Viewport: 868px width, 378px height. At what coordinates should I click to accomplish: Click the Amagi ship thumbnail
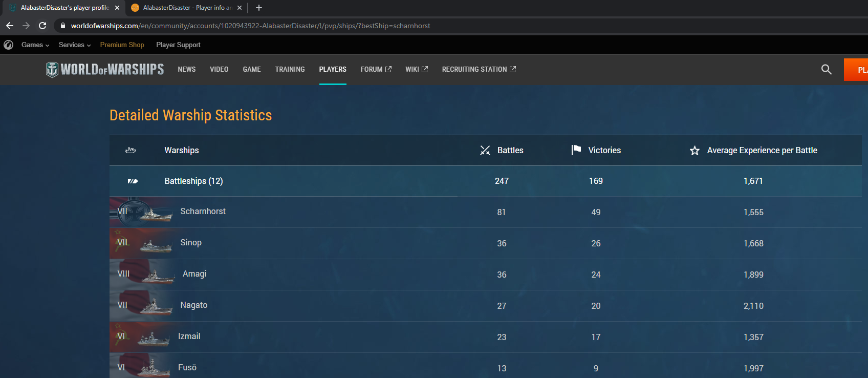[x=143, y=275]
